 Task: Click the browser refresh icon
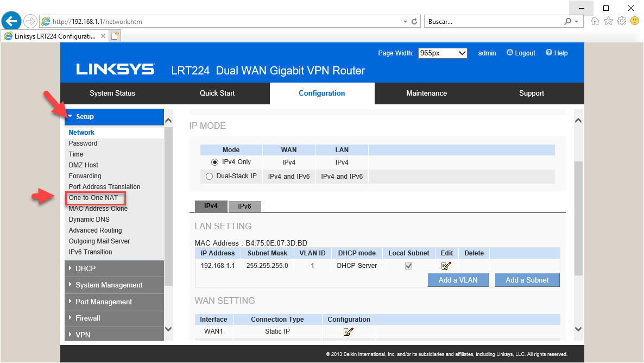click(415, 22)
